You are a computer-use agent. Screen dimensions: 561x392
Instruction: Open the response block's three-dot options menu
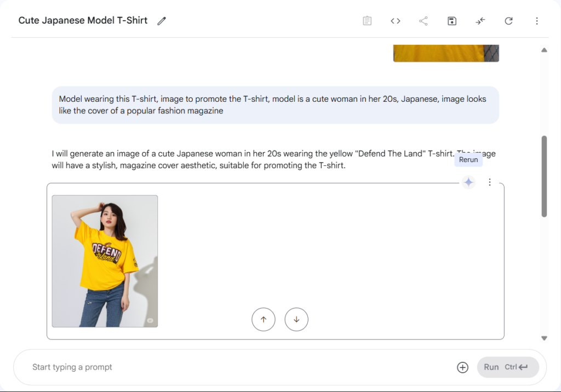coord(489,182)
